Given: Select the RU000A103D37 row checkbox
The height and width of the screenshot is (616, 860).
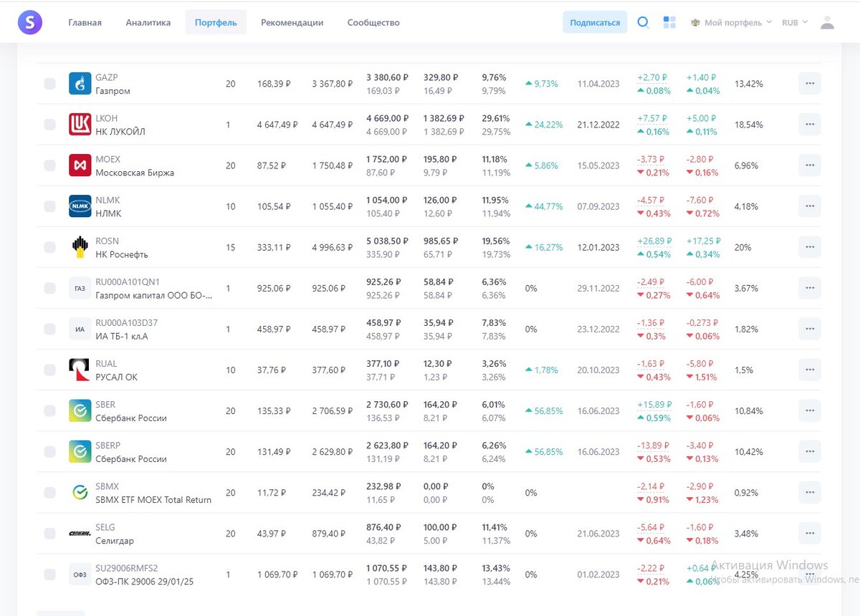Looking at the screenshot, I should [49, 329].
